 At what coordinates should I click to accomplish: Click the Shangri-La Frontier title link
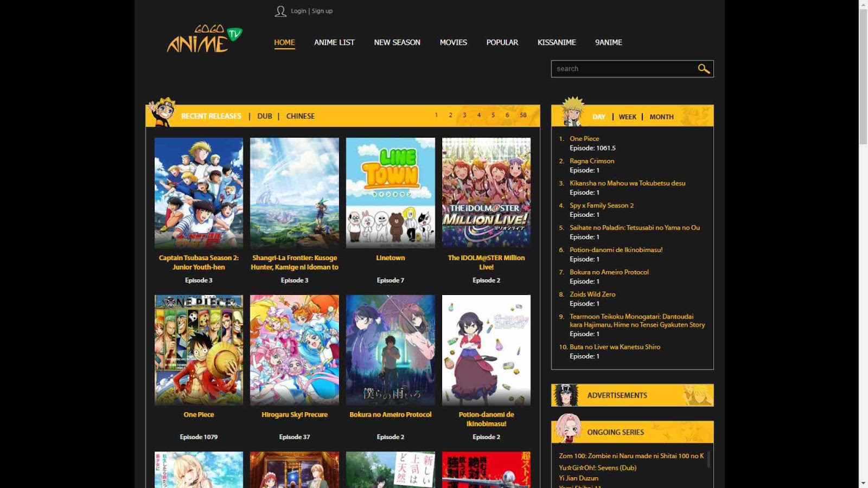pyautogui.click(x=295, y=262)
